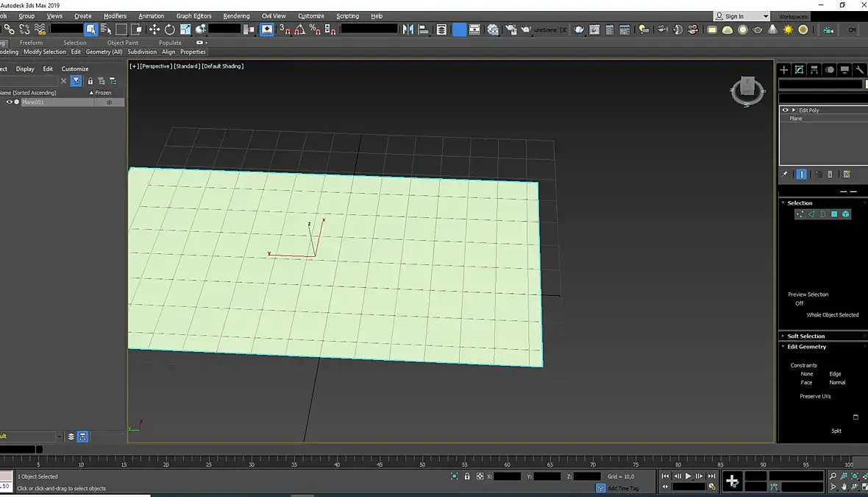Viewport: 868px width, 497px height.
Task: Select the Move tool in main toolbar
Action: pyautogui.click(x=154, y=29)
